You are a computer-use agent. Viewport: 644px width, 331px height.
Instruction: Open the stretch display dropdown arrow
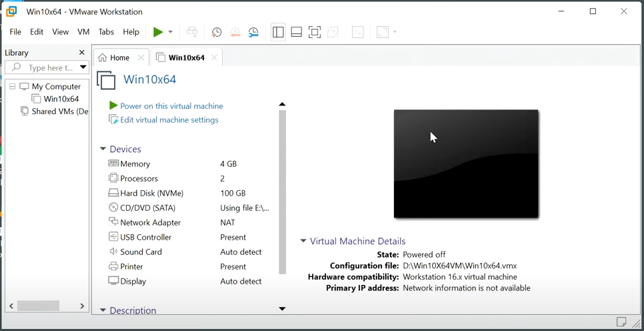pyautogui.click(x=395, y=32)
